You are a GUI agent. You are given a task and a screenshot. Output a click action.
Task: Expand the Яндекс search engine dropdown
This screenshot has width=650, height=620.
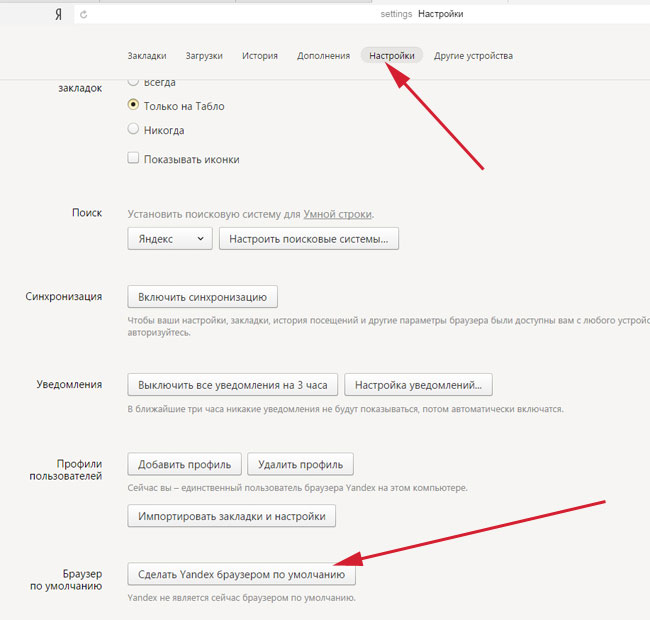pos(169,239)
